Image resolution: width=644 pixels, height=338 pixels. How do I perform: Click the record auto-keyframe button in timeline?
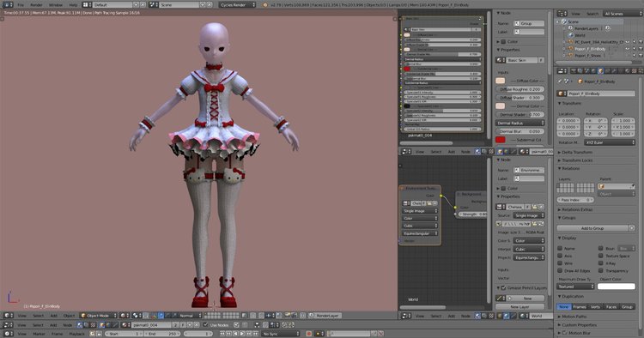pyautogui.click(x=309, y=334)
